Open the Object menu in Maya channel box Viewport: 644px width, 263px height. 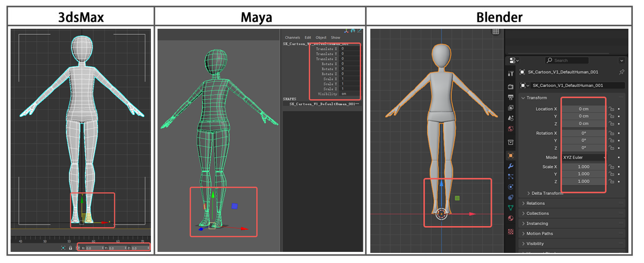coord(321,38)
